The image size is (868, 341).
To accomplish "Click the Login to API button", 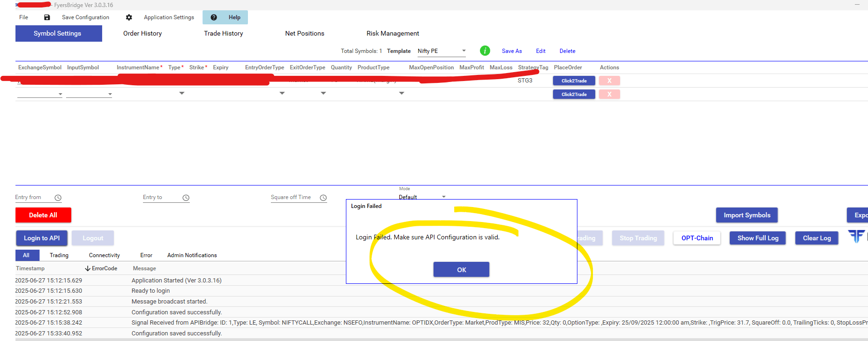I will (x=42, y=238).
